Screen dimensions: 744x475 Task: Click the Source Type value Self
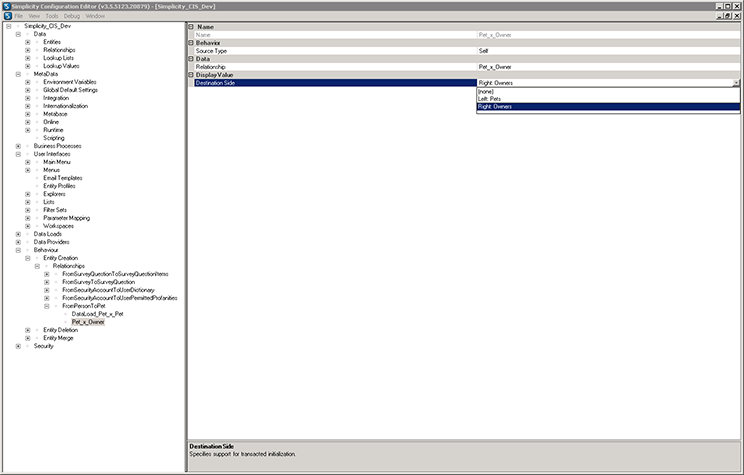[x=608, y=51]
